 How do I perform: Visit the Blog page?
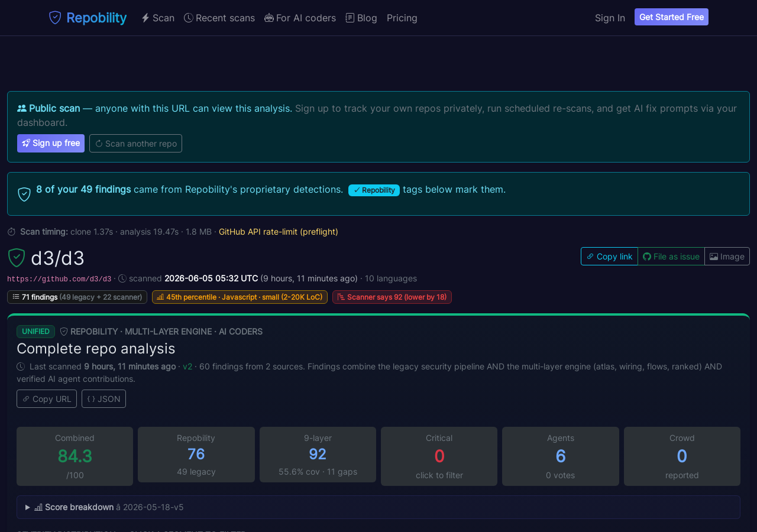click(x=361, y=18)
